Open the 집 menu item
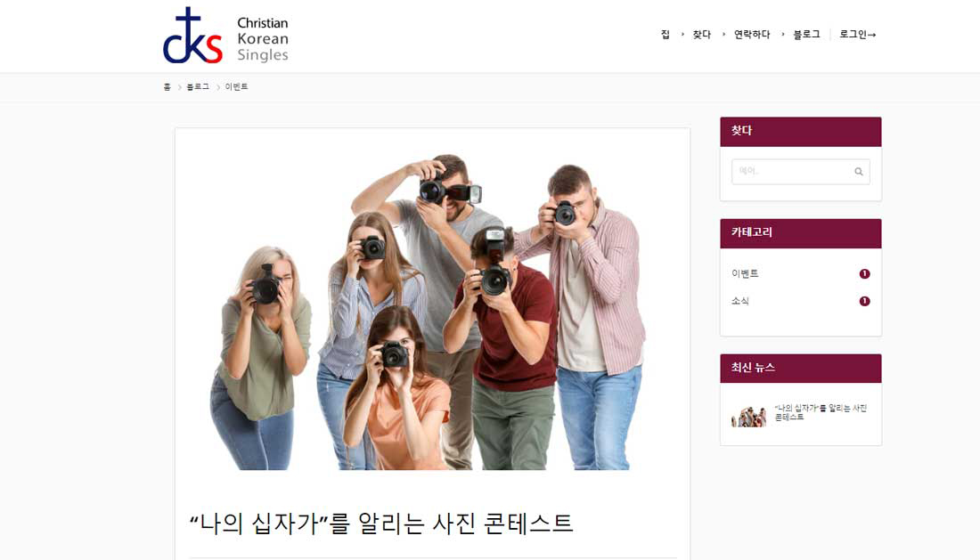Screen dimensions: 980x560 pos(665,35)
